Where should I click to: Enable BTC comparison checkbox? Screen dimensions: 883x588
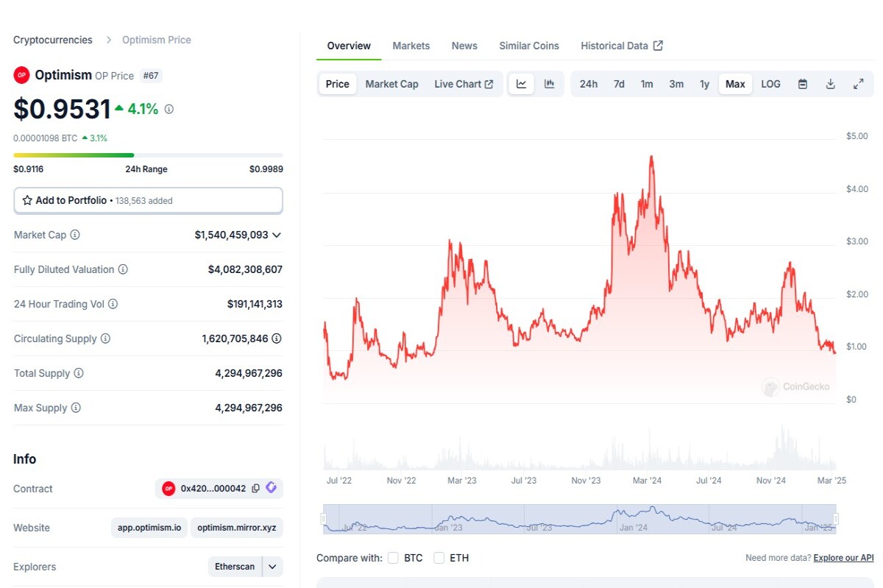click(x=394, y=558)
